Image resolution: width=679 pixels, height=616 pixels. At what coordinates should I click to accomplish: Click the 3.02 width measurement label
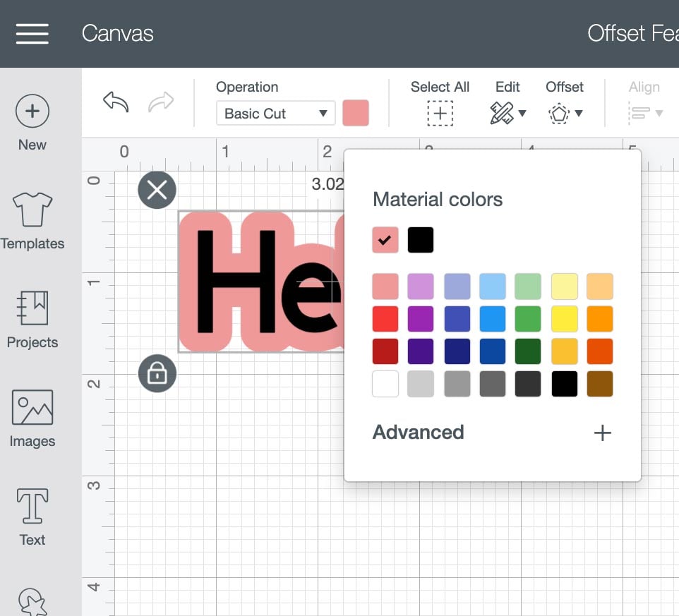pos(328,184)
